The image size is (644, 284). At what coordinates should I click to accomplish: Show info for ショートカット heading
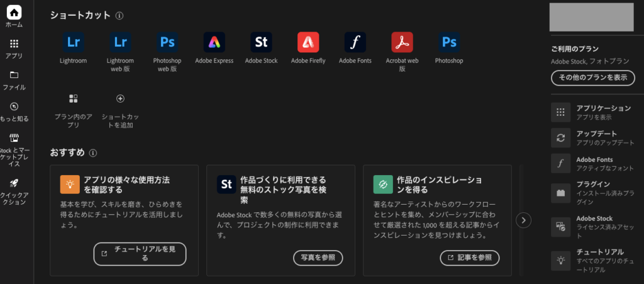(x=119, y=16)
